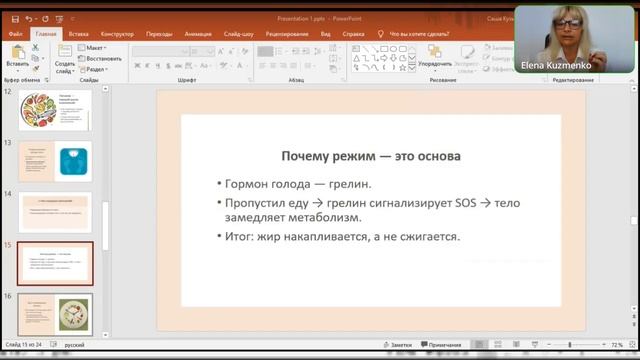Image resolution: width=640 pixels, height=360 pixels.
Task: Toggle text shadow S formatting
Action: pos(168,66)
